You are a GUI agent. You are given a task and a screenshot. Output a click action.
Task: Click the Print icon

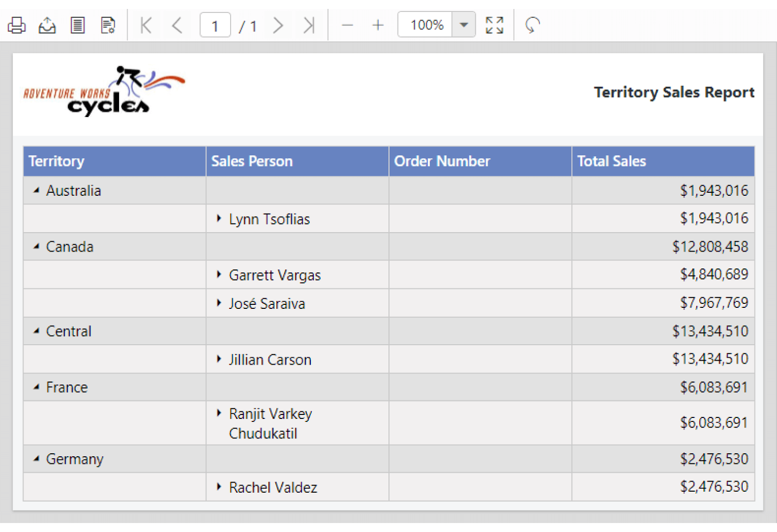16,25
